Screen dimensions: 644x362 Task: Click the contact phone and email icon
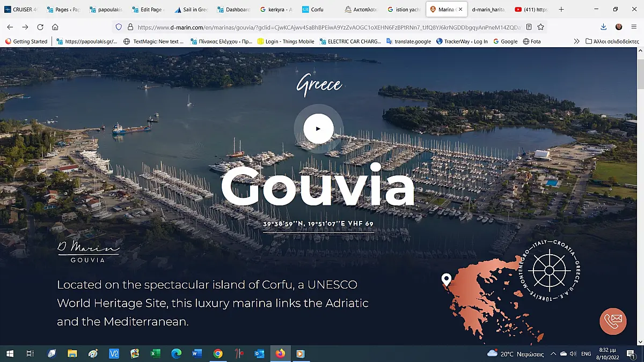coord(613,321)
